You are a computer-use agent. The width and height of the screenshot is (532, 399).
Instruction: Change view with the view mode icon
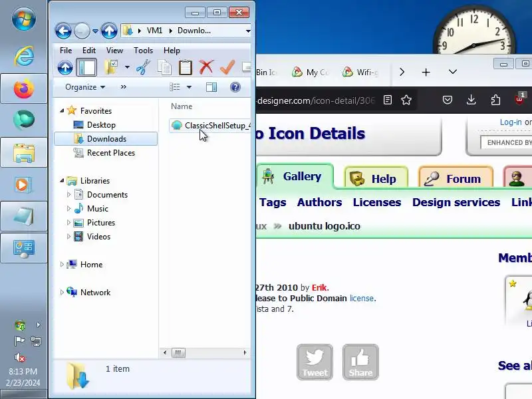[175, 87]
